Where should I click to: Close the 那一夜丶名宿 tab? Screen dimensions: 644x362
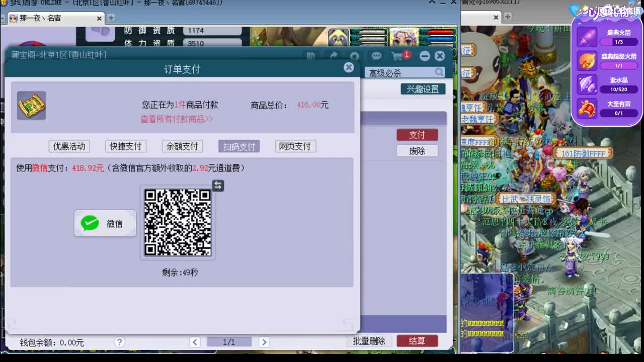click(99, 18)
